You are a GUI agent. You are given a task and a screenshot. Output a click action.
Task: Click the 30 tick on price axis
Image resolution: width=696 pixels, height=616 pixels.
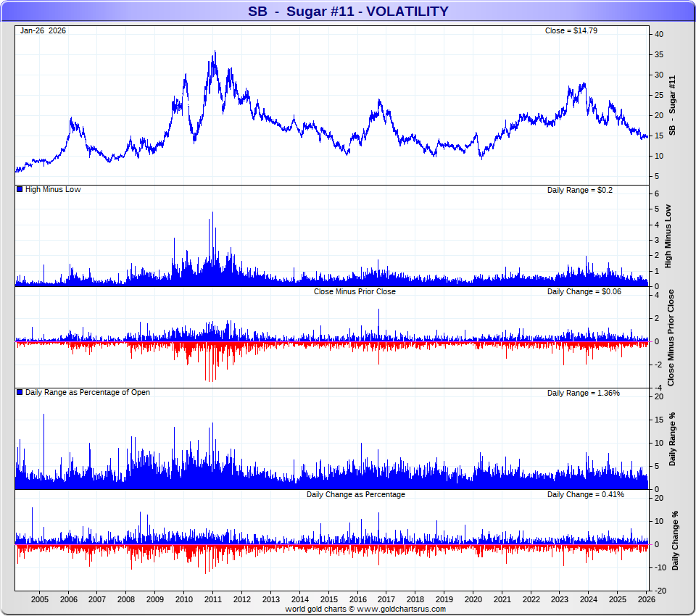659,75
